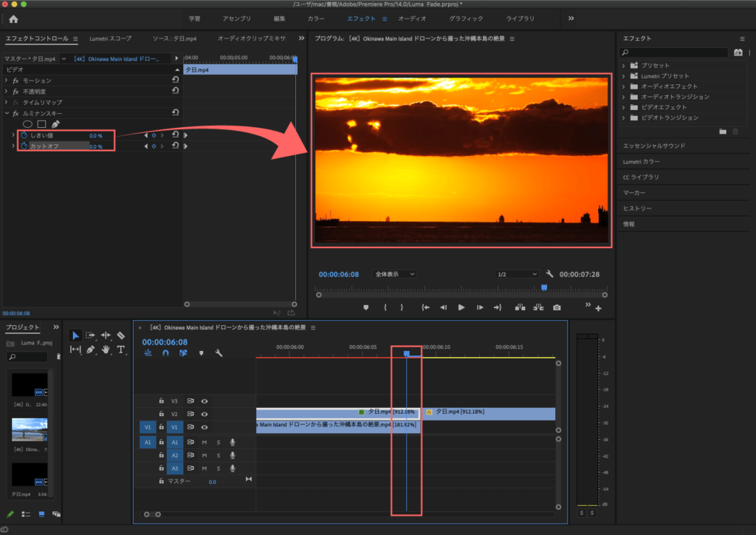
Task: Reset the 不透明度 effect
Action: (176, 91)
